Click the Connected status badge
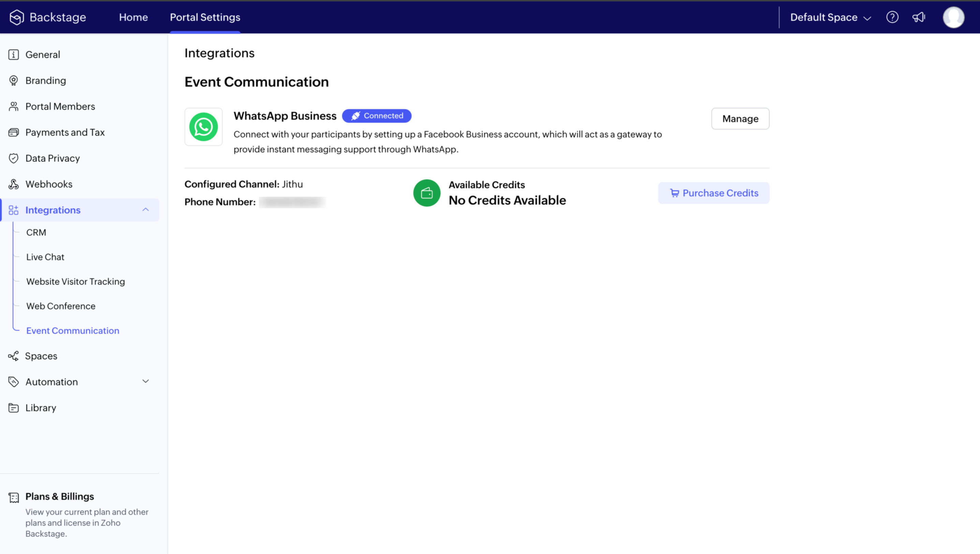 (x=376, y=116)
